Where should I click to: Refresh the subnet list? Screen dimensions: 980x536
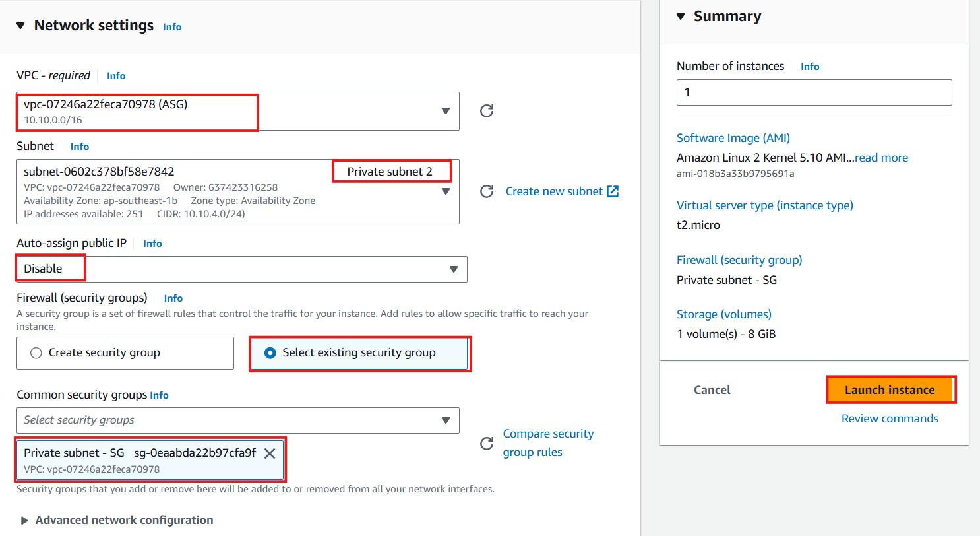point(487,191)
